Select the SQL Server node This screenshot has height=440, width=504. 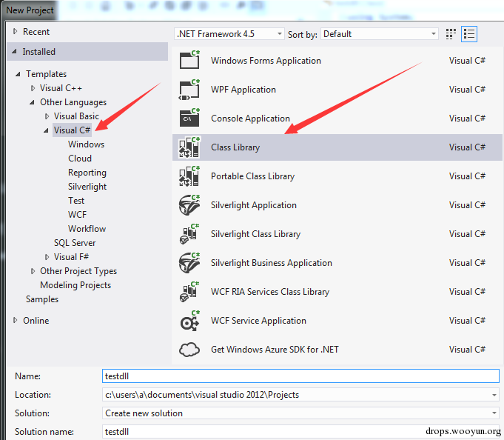(x=75, y=243)
